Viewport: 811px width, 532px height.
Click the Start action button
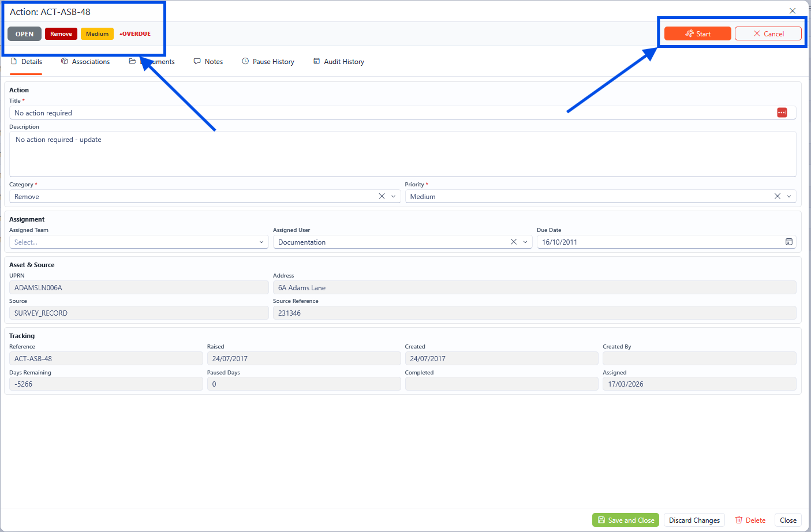697,33
